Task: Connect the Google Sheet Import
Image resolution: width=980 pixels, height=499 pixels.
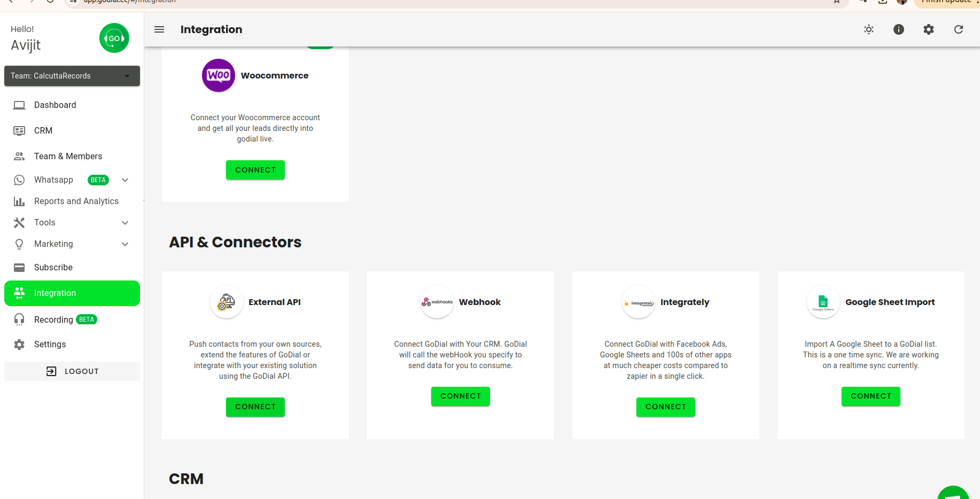Action: pyautogui.click(x=871, y=396)
